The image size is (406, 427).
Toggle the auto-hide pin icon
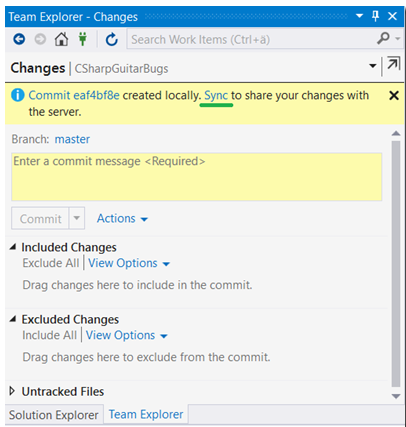[x=375, y=16]
